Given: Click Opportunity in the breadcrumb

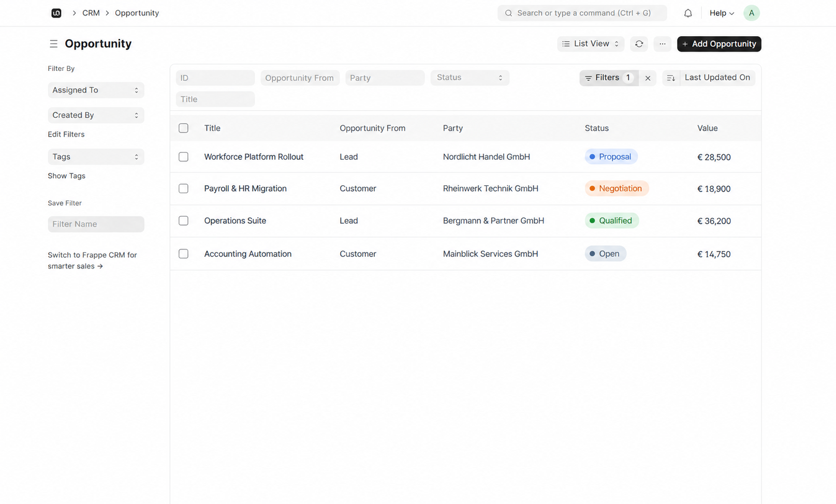Looking at the screenshot, I should 137,13.
